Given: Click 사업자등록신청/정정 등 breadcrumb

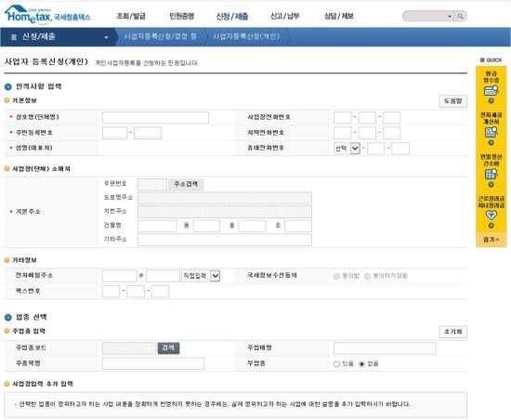Looking at the screenshot, I should pyautogui.click(x=160, y=36).
